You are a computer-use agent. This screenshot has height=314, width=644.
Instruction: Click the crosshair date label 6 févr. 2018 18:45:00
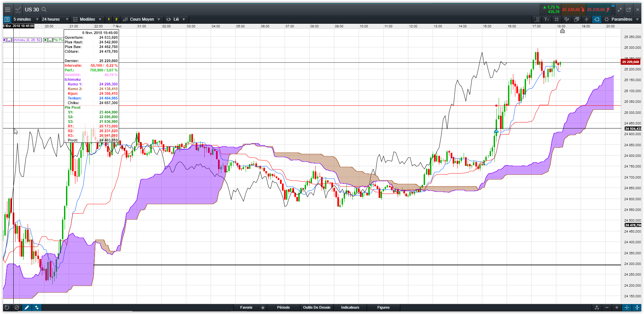coord(19,26)
